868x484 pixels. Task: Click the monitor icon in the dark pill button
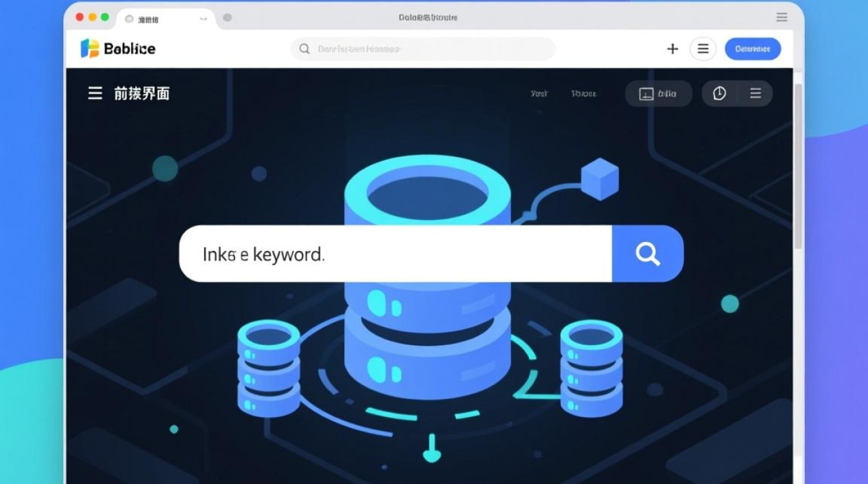(x=646, y=94)
